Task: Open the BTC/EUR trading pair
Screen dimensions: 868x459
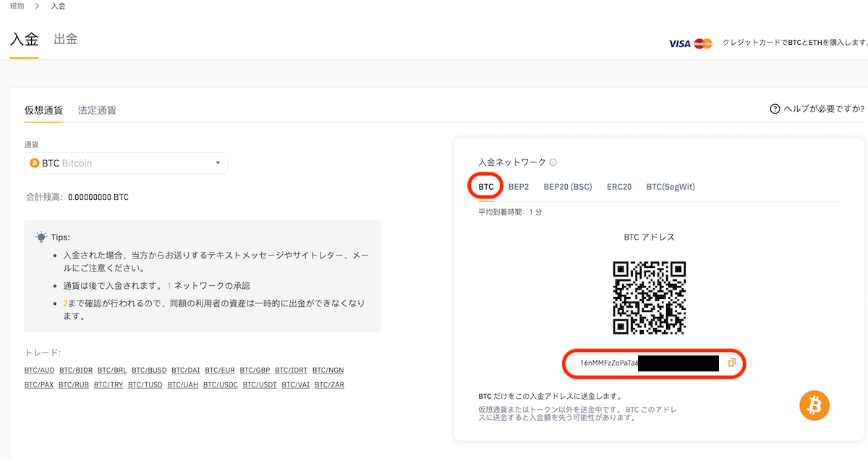Action: [x=220, y=371]
